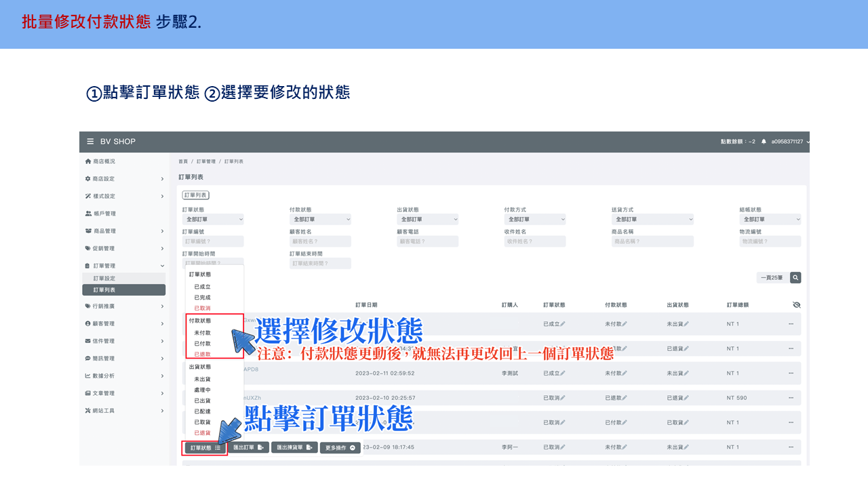Click the 匯出訂單 button
Image resolution: width=868 pixels, height=488 pixels.
point(248,447)
